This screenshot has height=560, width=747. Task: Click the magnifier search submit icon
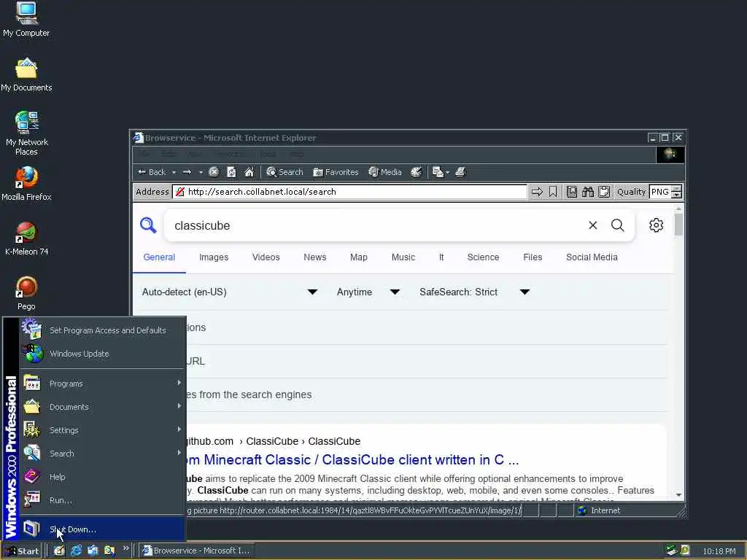[617, 225]
